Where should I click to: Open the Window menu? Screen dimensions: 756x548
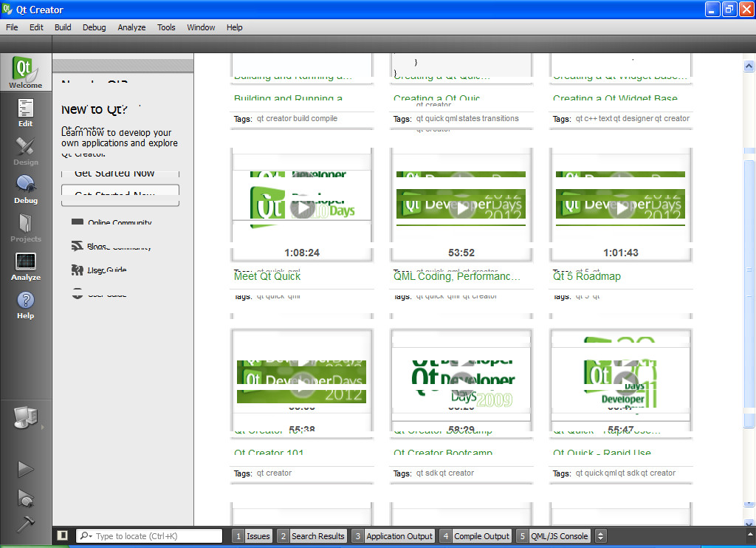click(x=201, y=27)
